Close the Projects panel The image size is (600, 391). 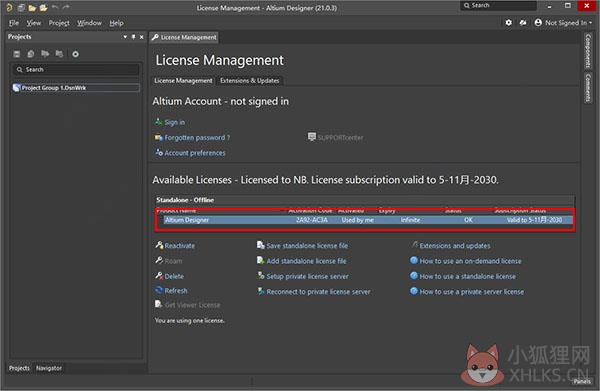tap(142, 37)
